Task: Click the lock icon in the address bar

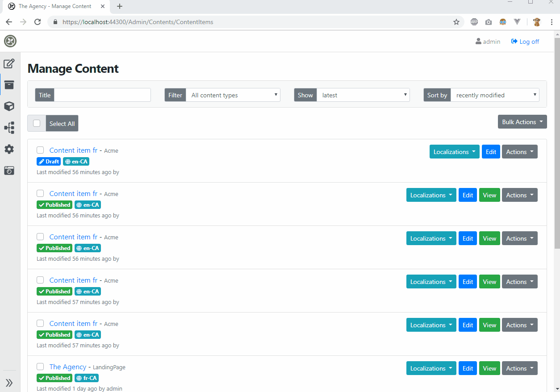Action: [x=55, y=22]
